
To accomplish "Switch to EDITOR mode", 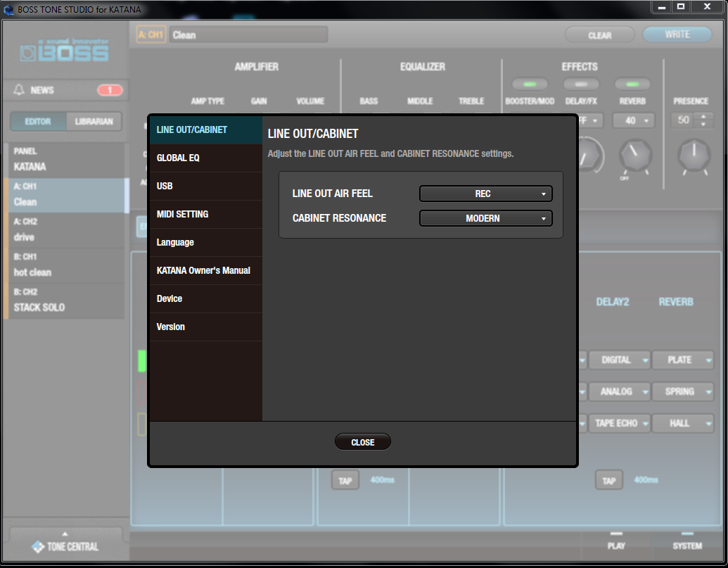I will click(38, 122).
